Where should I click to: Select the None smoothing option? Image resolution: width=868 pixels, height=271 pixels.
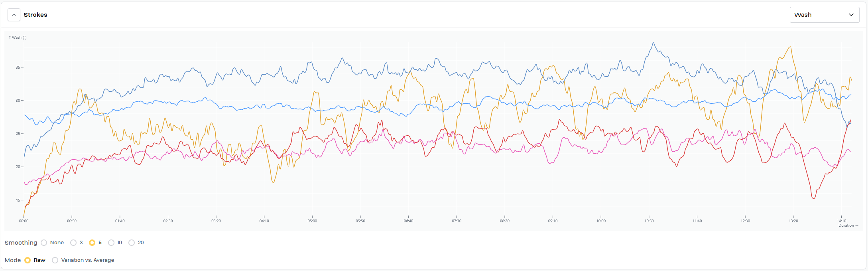pyautogui.click(x=44, y=243)
